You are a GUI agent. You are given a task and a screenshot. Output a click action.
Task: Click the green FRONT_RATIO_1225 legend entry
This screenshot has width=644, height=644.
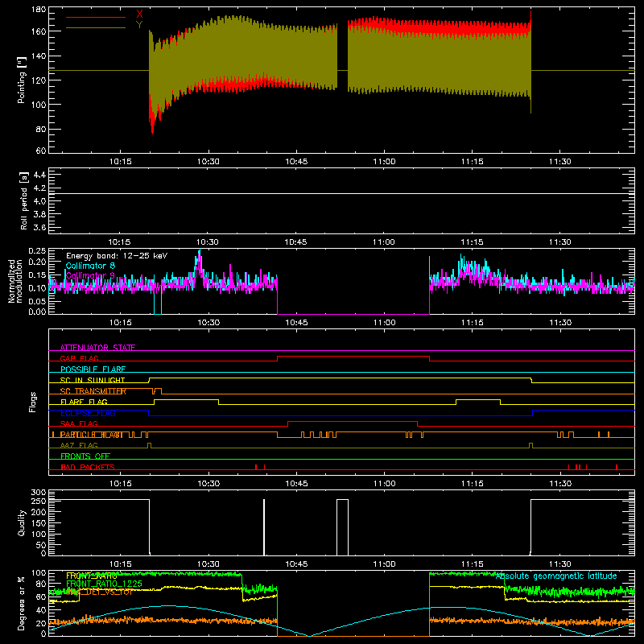pos(104,584)
